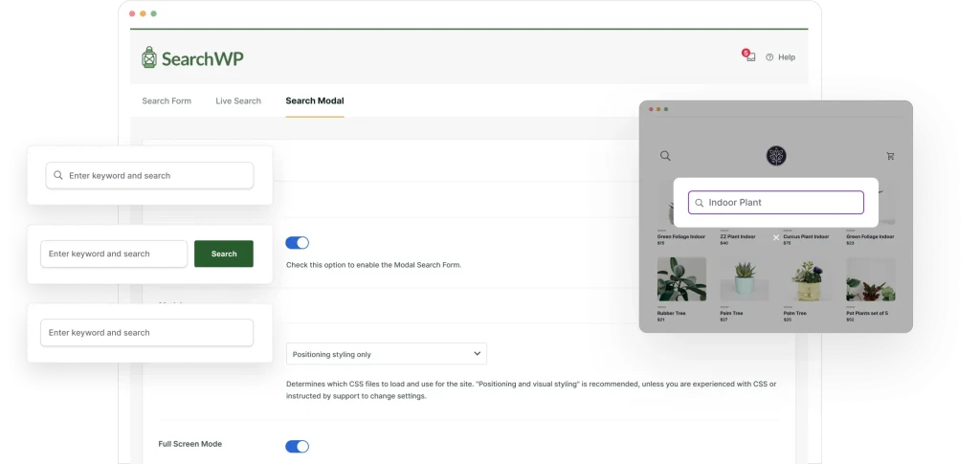Click the Help question mark icon
The image size is (980, 464).
click(x=769, y=56)
